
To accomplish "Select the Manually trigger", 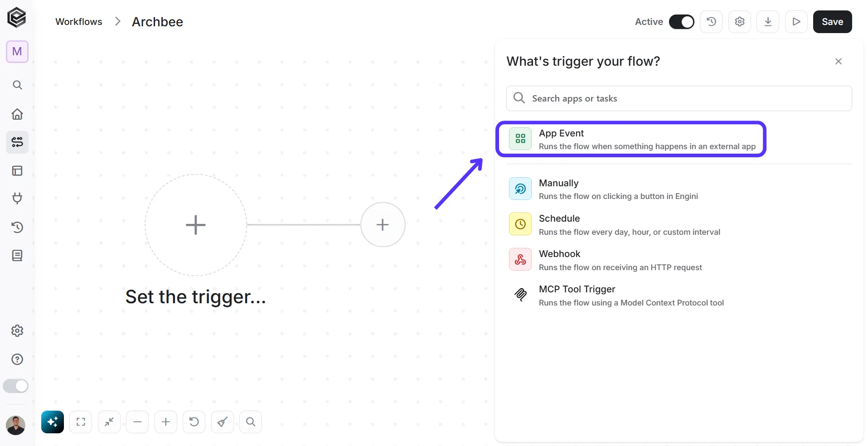I will pos(679,189).
